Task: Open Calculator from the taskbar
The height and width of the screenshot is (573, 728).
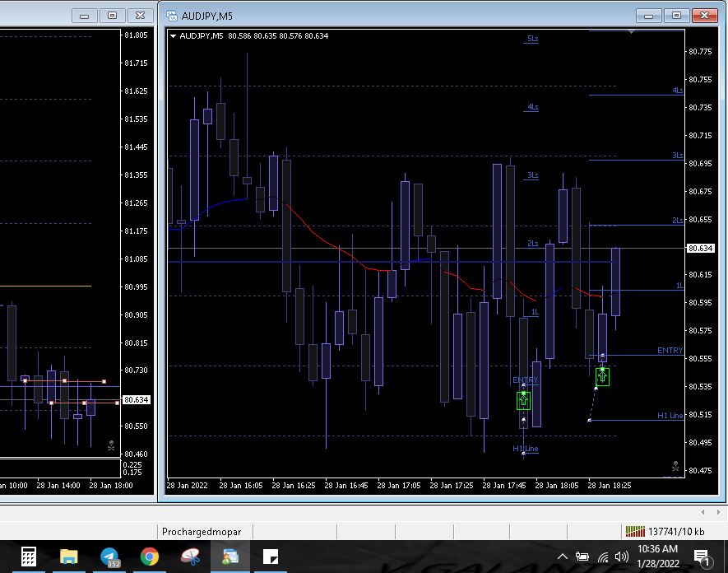Action: 28,557
